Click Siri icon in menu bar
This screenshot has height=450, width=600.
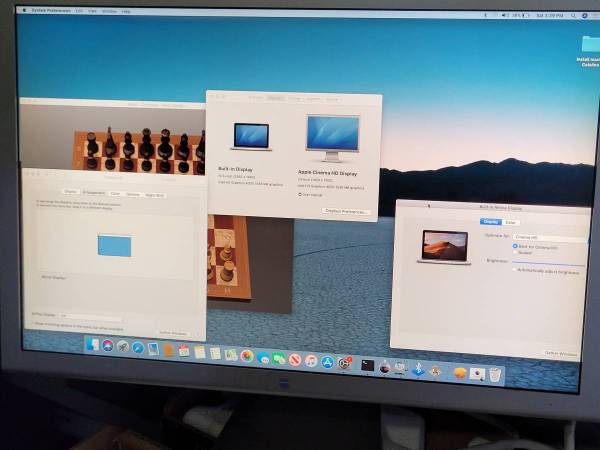[585, 16]
